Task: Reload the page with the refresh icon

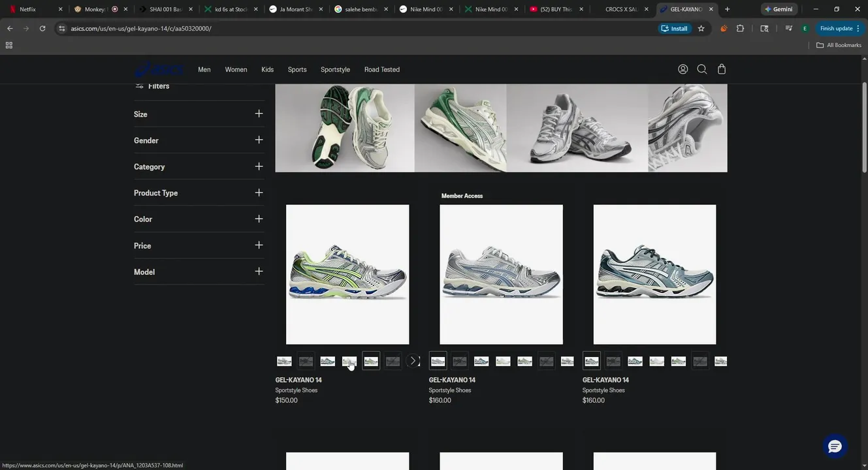Action: [42, 29]
